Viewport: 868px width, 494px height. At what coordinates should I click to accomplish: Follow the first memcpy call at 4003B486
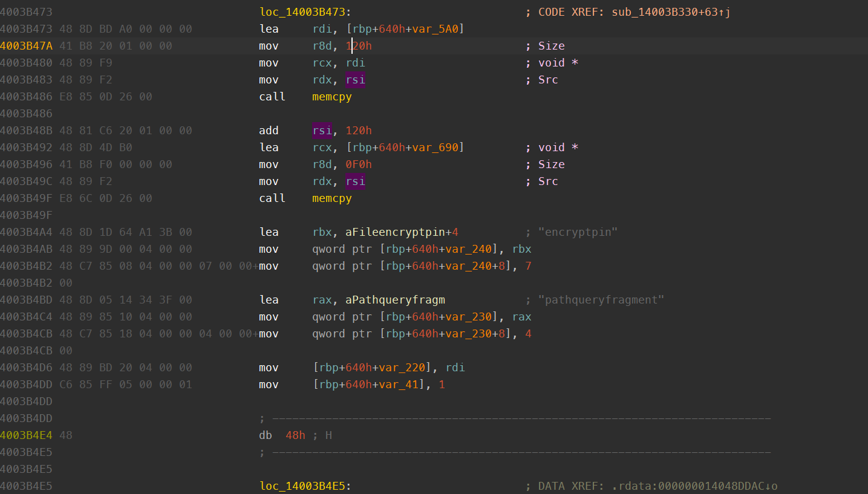point(332,97)
